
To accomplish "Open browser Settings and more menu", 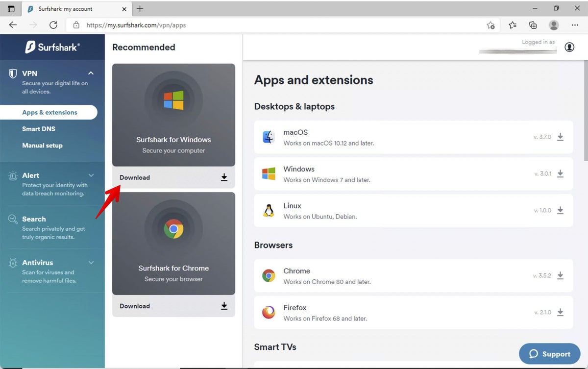I will point(575,25).
